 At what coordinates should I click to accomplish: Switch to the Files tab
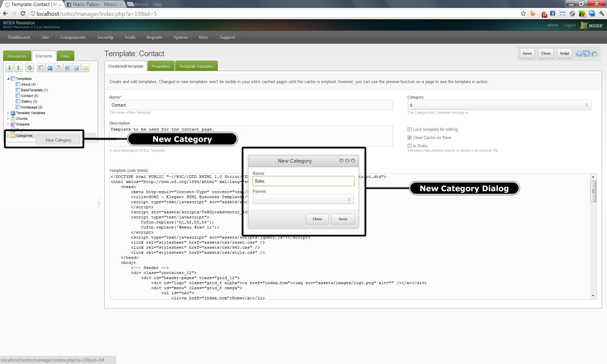pyautogui.click(x=65, y=56)
